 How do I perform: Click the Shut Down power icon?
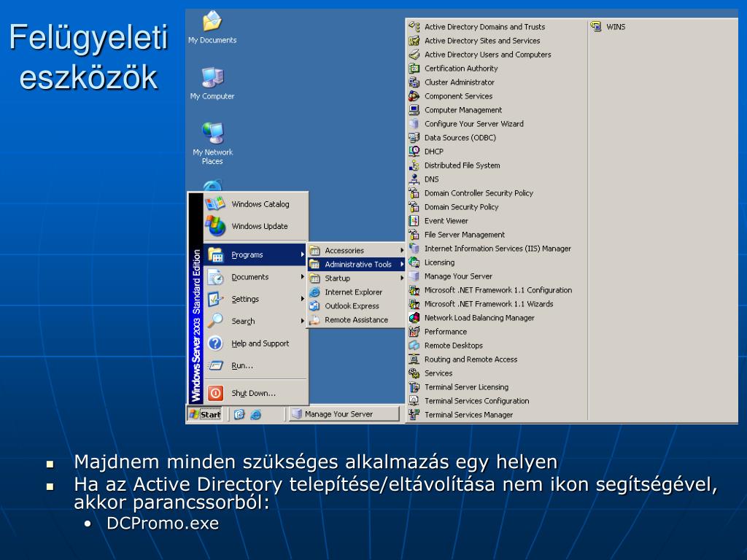click(x=215, y=393)
